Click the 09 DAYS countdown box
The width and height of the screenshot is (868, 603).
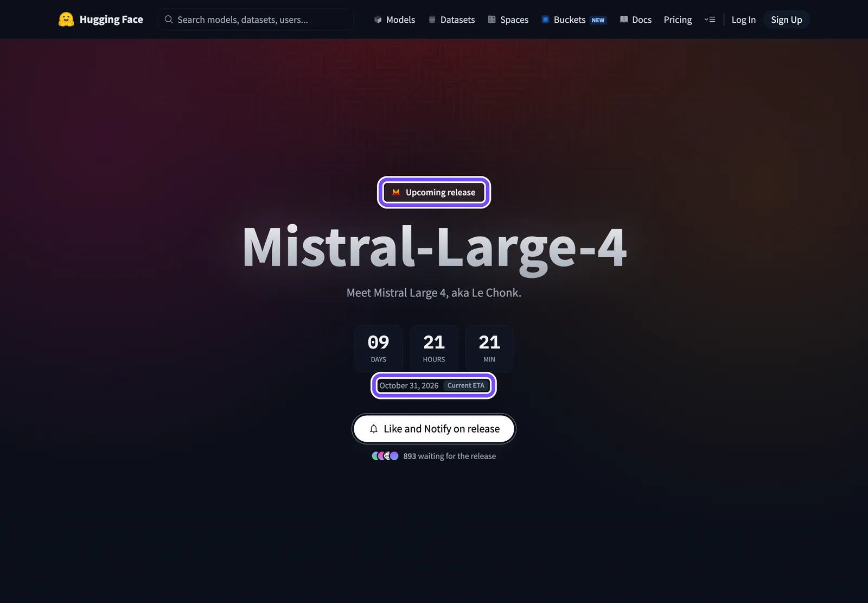[379, 348]
